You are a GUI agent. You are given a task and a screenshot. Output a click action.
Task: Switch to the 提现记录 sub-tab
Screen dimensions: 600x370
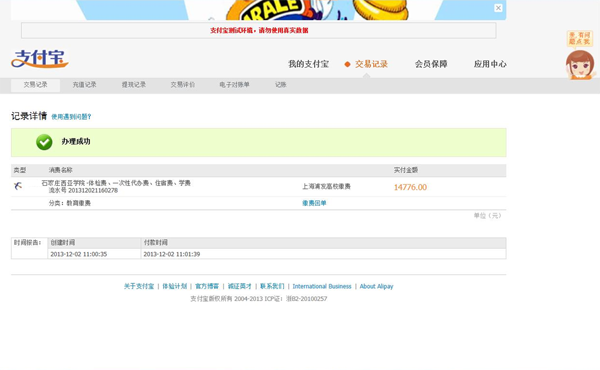coord(134,85)
